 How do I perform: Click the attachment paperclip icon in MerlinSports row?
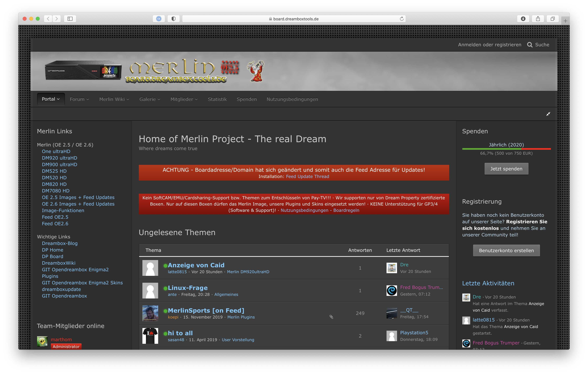[x=331, y=317]
